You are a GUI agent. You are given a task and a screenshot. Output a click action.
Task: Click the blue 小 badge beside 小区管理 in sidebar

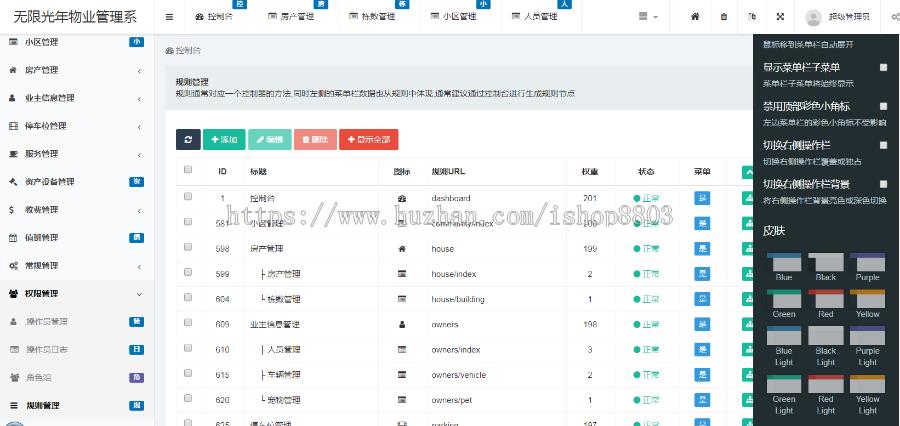pyautogui.click(x=136, y=42)
